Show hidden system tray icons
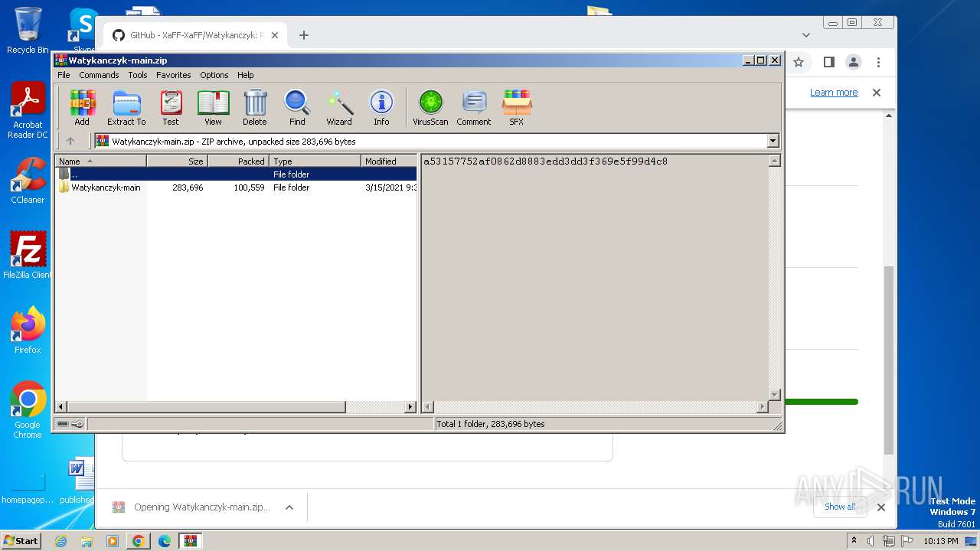 pyautogui.click(x=854, y=541)
